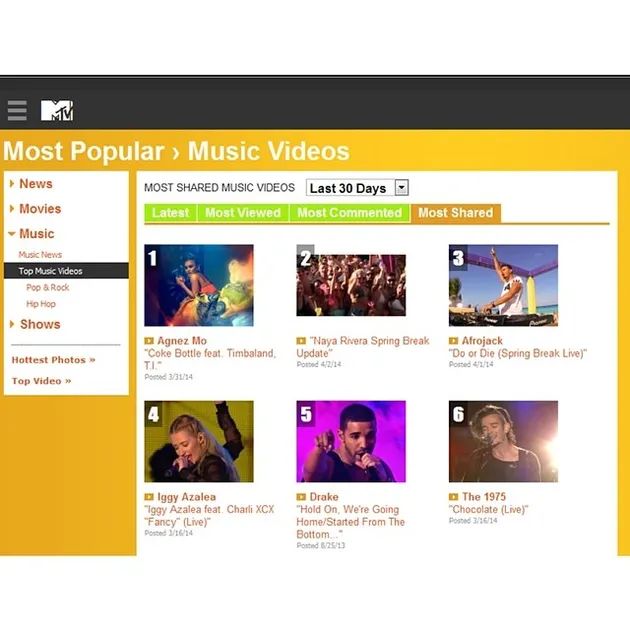Click "Most Popular" in page heading
This screenshot has height=630, width=630.
click(84, 151)
